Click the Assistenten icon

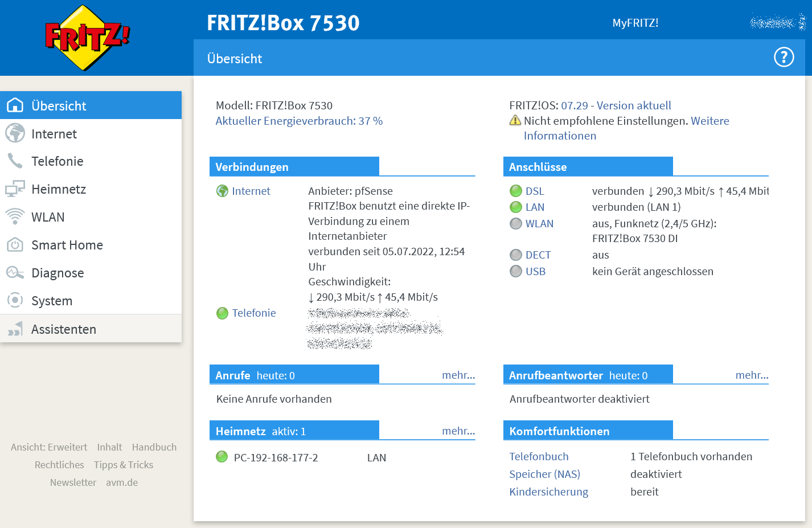[15, 329]
